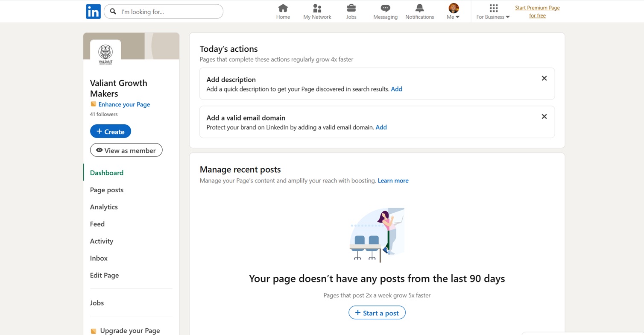Click the Enhance your Page link
Image resolution: width=644 pixels, height=335 pixels.
coord(124,104)
